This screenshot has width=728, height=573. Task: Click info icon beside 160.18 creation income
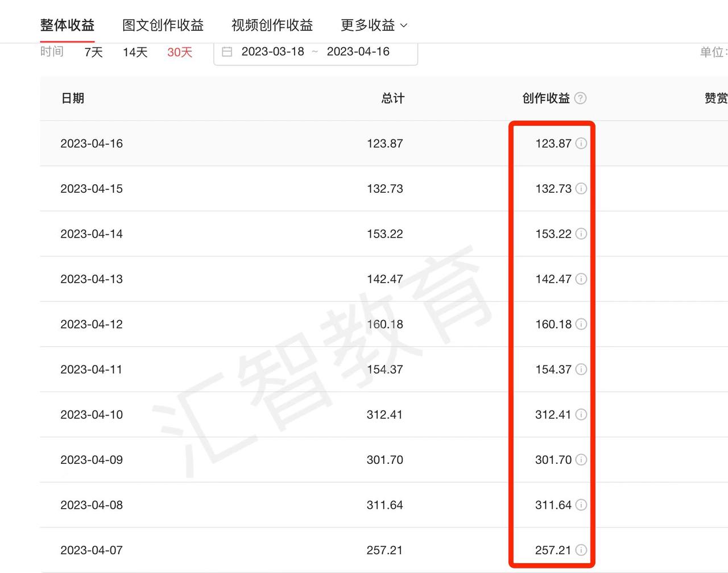(581, 324)
